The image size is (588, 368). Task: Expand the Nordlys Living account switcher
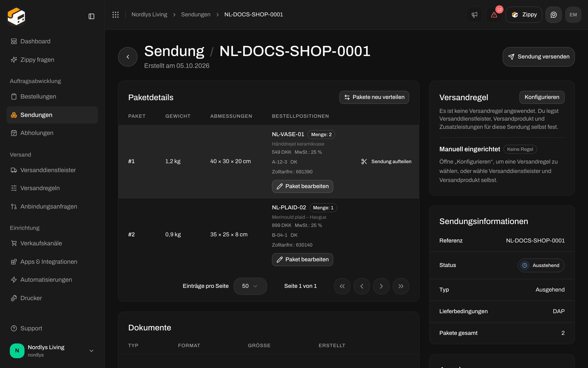pos(52,351)
